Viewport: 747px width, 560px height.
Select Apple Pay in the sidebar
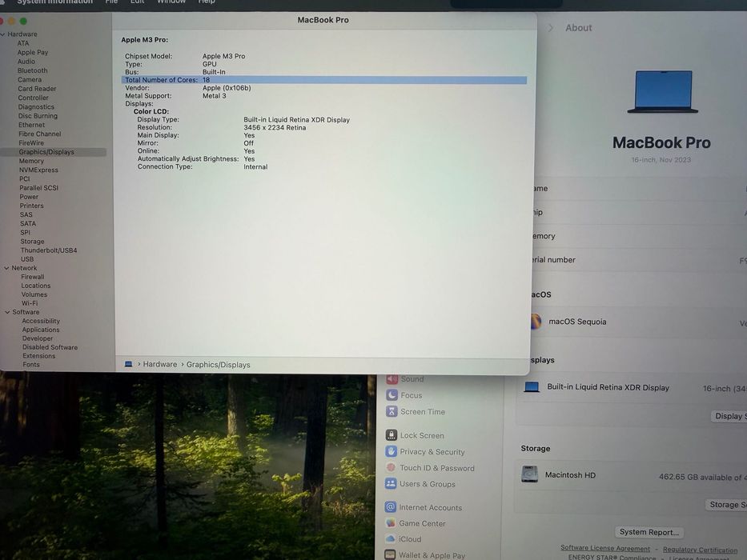[x=33, y=52]
